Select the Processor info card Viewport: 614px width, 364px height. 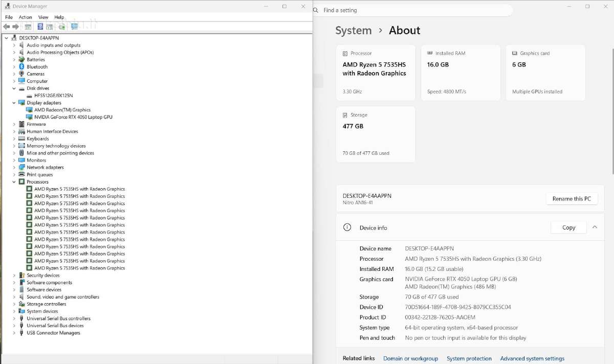click(376, 73)
